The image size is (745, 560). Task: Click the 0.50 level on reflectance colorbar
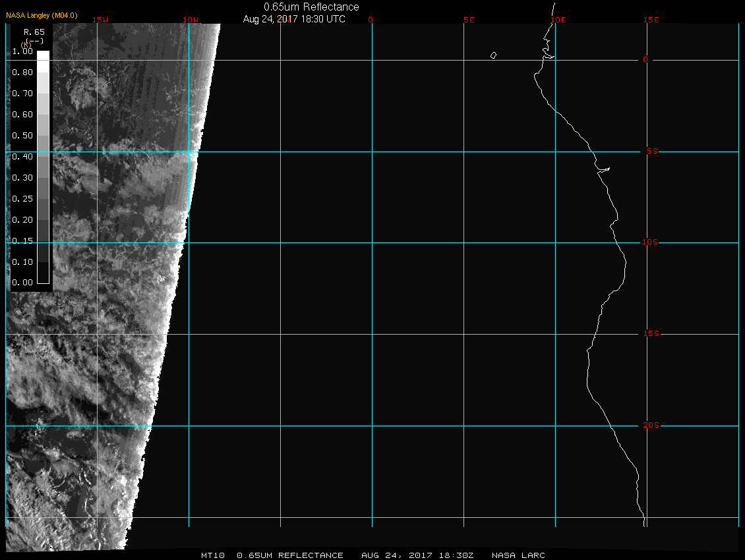(43, 135)
